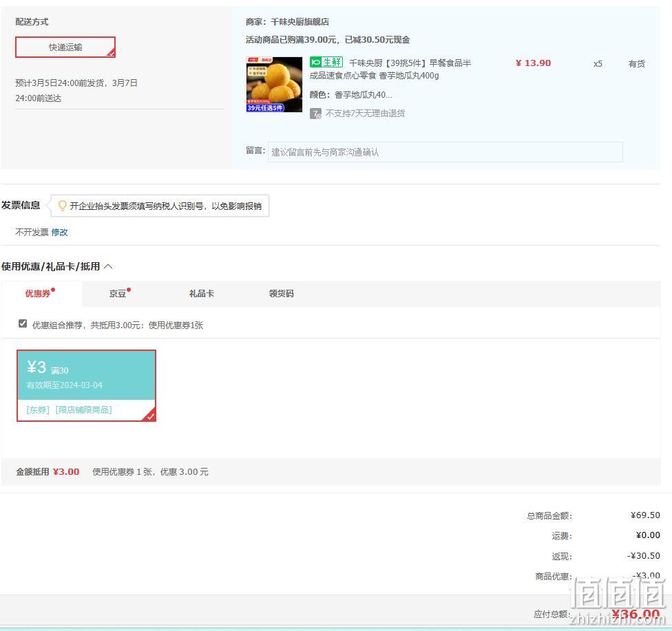This screenshot has width=672, height=631.
Task: Click 修改 to edit invoice info
Action: (60, 232)
